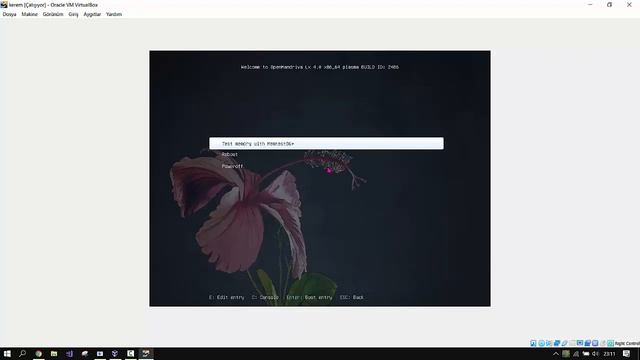Open Google Chrome from the taskbar
The image size is (640, 360).
[38, 353]
